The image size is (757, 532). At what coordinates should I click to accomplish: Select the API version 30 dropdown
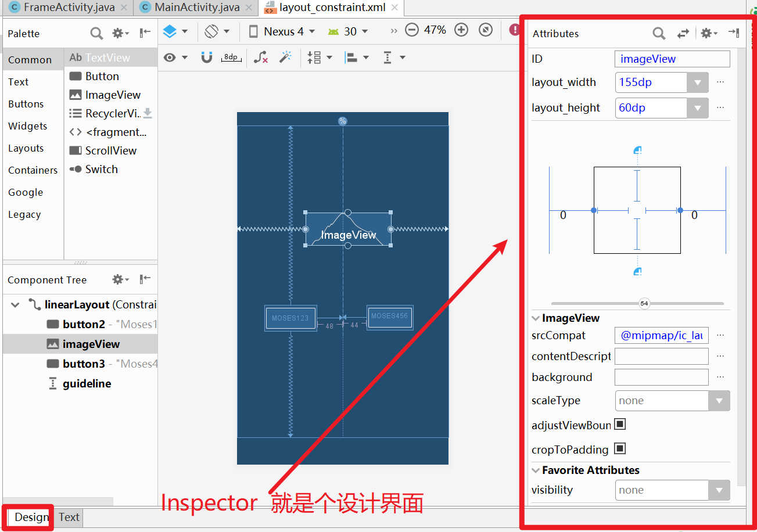[x=348, y=31]
